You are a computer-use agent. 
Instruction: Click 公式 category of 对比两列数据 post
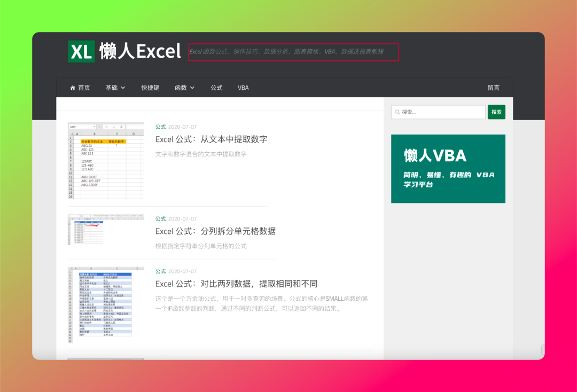pyautogui.click(x=160, y=271)
